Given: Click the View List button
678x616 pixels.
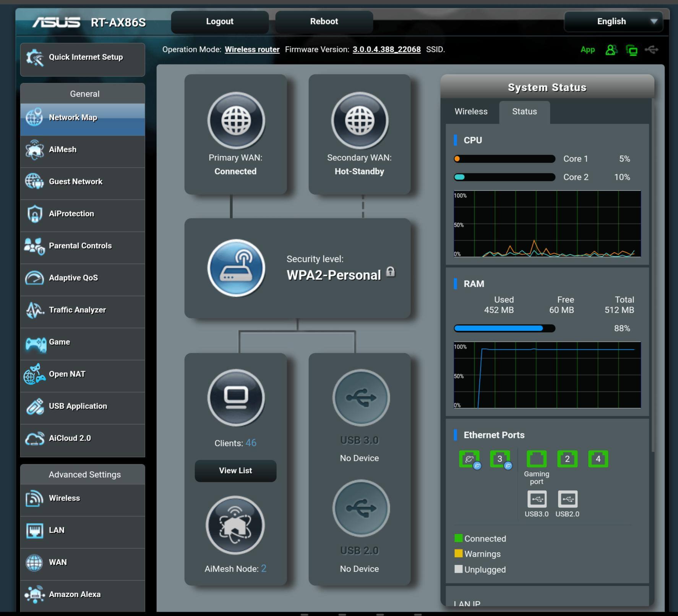Looking at the screenshot, I should pyautogui.click(x=235, y=470).
